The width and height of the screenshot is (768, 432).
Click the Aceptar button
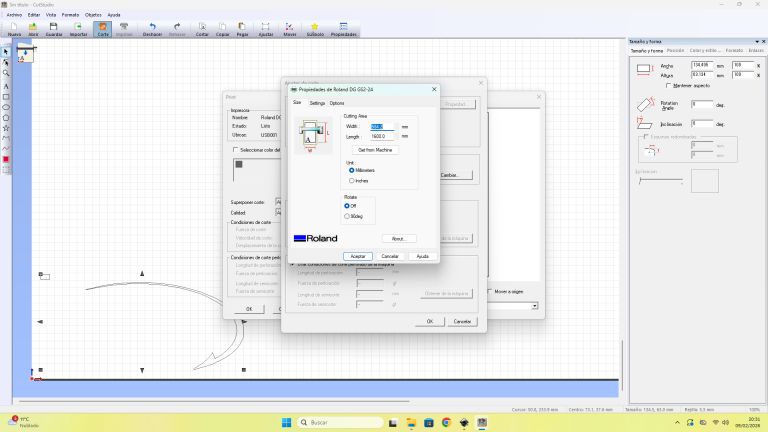click(358, 256)
